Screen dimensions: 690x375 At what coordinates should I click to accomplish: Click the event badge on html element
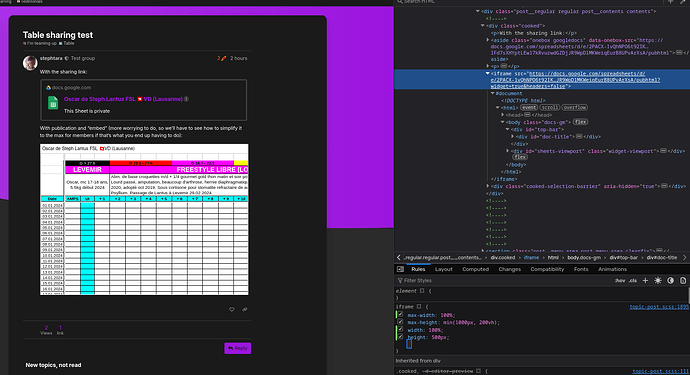tap(529, 107)
